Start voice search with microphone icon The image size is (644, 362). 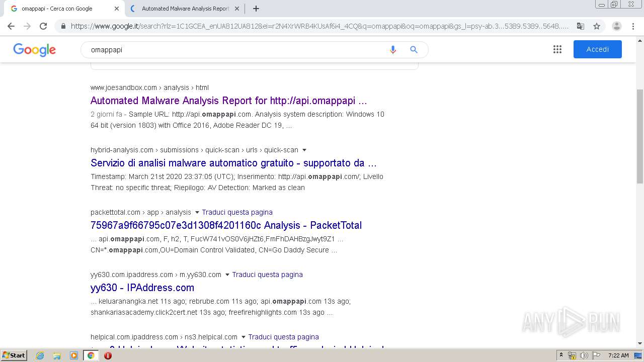click(x=393, y=50)
